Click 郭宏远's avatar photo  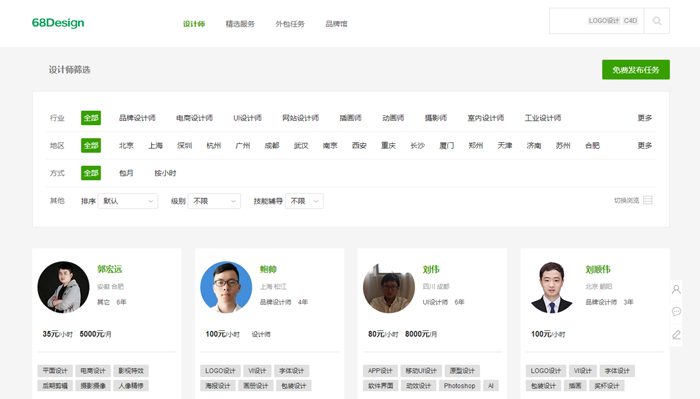[x=63, y=287]
